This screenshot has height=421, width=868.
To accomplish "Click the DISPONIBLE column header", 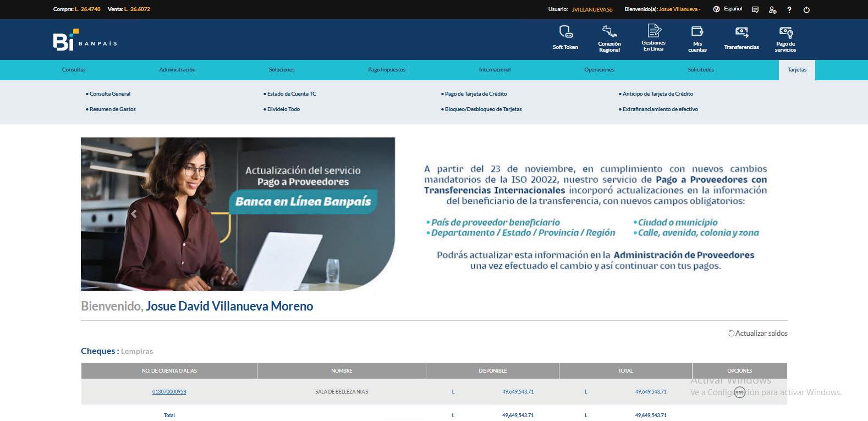I will (493, 371).
